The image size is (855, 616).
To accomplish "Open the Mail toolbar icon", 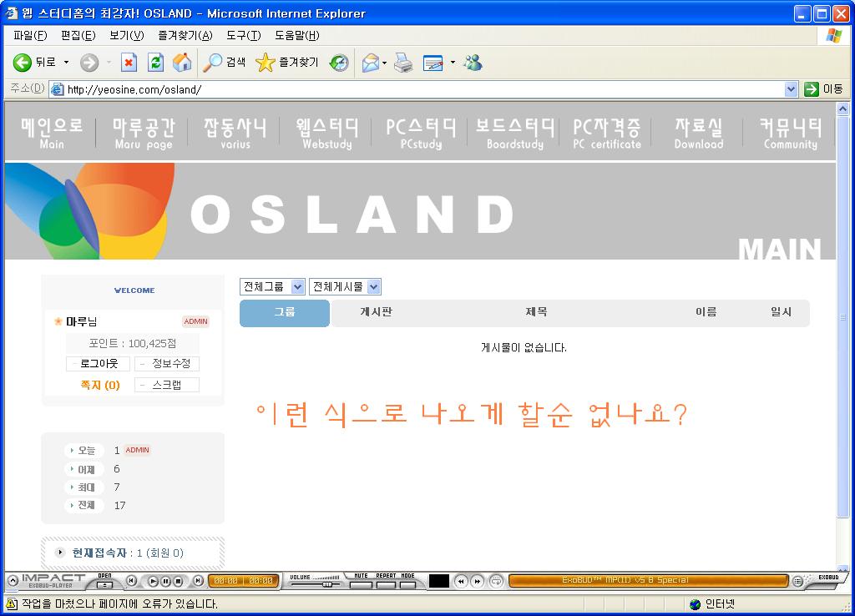I will coord(370,63).
